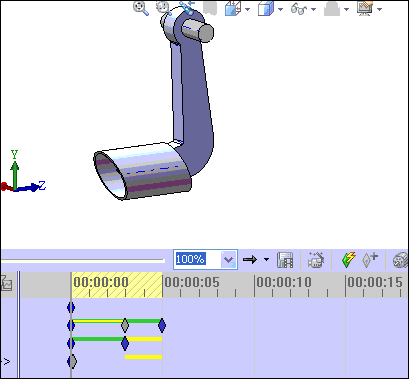Click the playback time slider bar
Viewport: 409px width, 379px height.
(x=83, y=261)
